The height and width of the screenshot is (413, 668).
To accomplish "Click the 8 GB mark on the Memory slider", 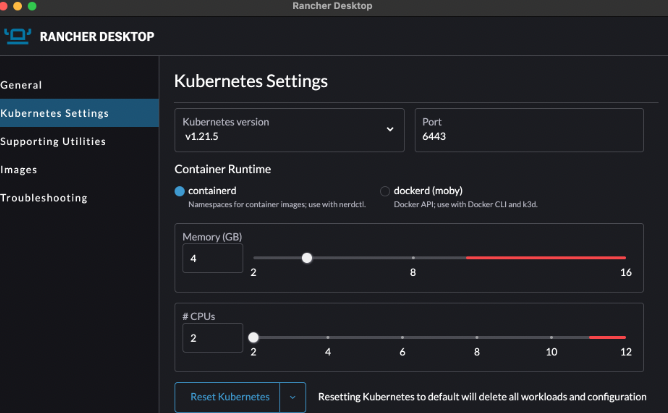I will tap(413, 258).
